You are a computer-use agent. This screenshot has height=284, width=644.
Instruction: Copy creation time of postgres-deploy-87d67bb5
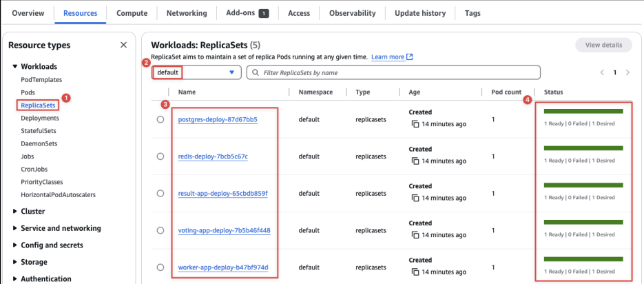click(415, 124)
